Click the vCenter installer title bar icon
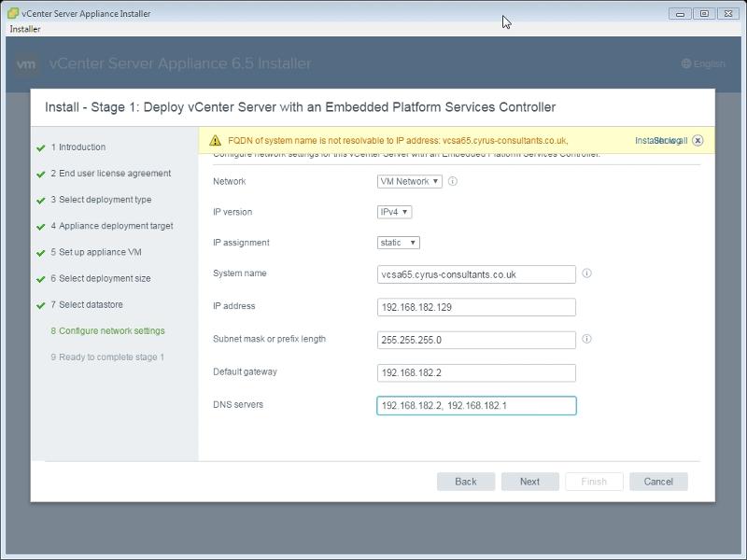Screen dimensions: 747x560 tap(13, 13)
